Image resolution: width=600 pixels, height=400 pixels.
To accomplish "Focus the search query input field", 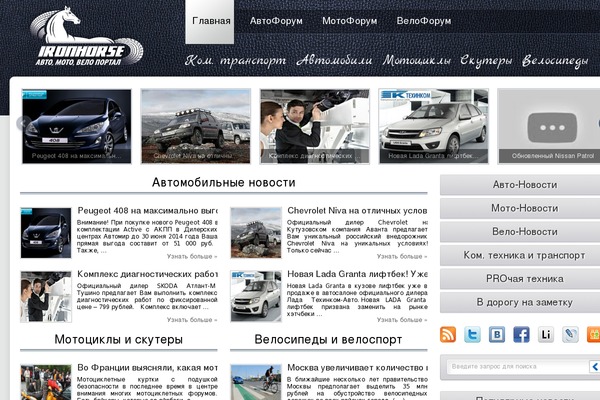I will [x=518, y=367].
